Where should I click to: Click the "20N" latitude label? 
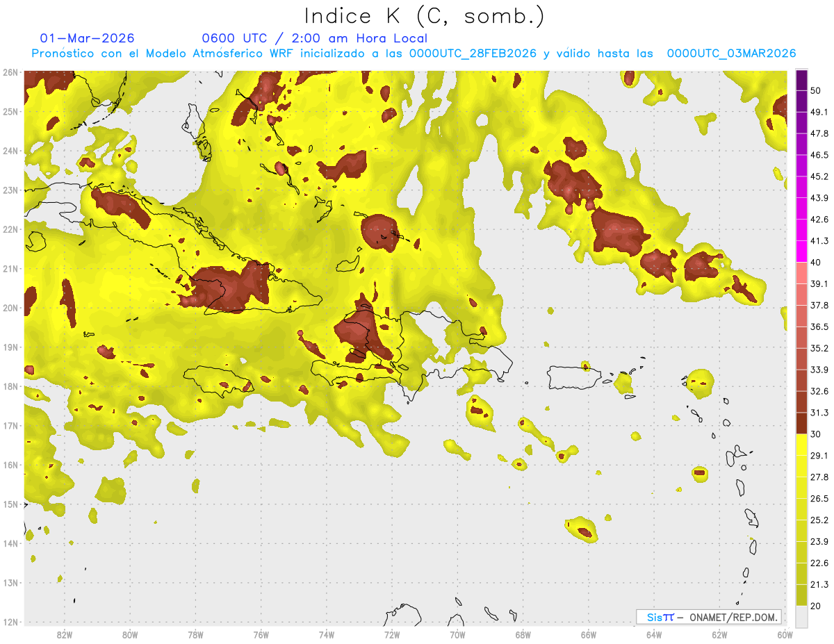click(x=10, y=308)
